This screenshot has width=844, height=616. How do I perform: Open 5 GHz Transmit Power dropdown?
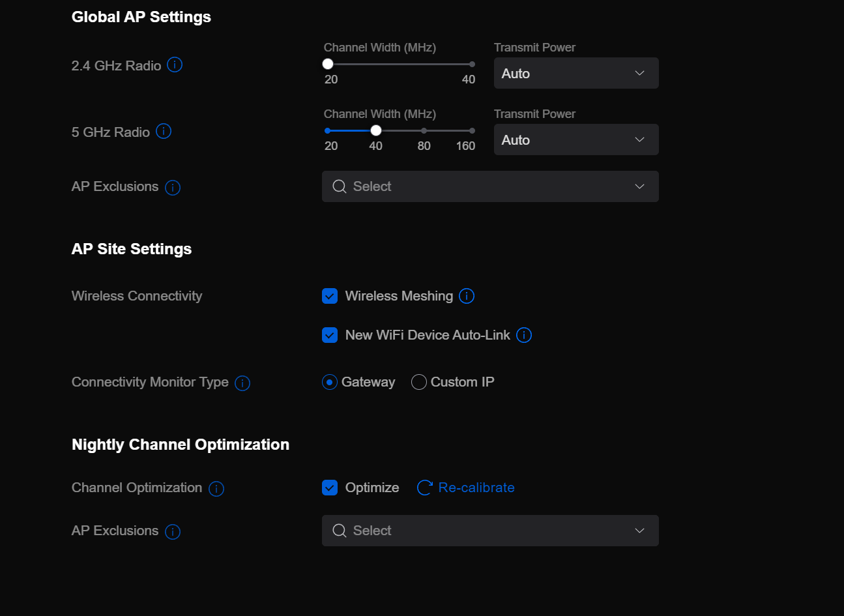(576, 139)
